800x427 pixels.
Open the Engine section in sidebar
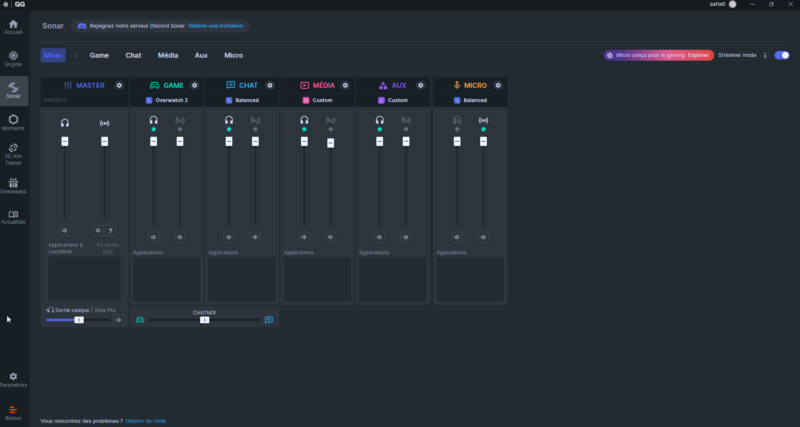pos(13,58)
